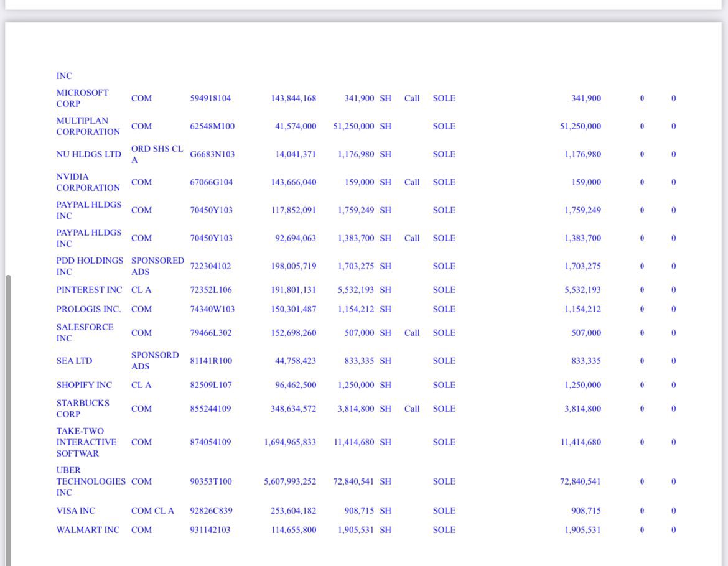Click value 92,694,063 for PayPal call
This screenshot has width=728, height=566.
click(x=296, y=238)
